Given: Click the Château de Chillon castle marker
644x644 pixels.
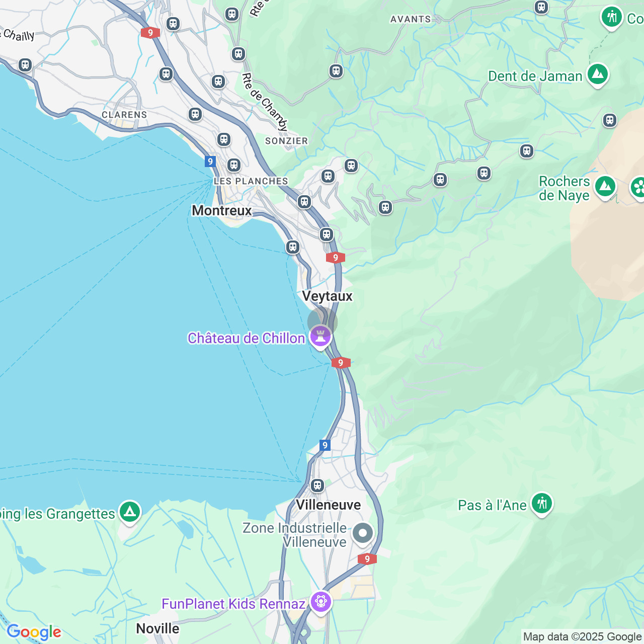Looking at the screenshot, I should point(320,337).
